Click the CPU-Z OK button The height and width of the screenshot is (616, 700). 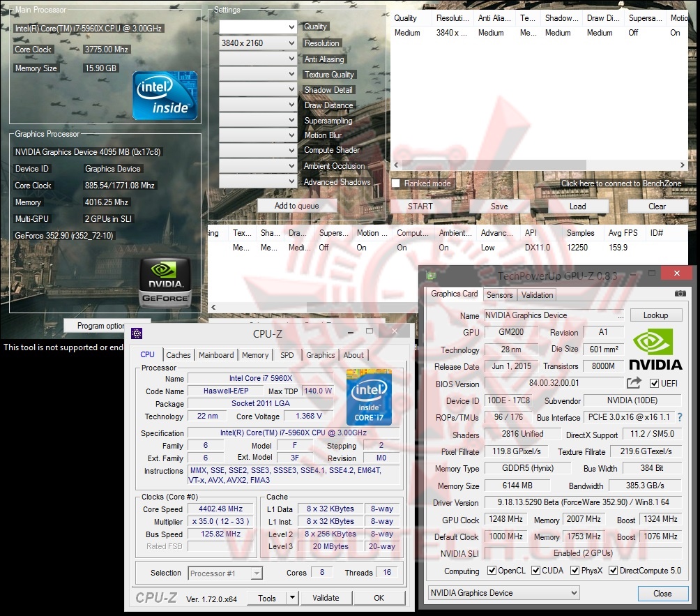379,598
